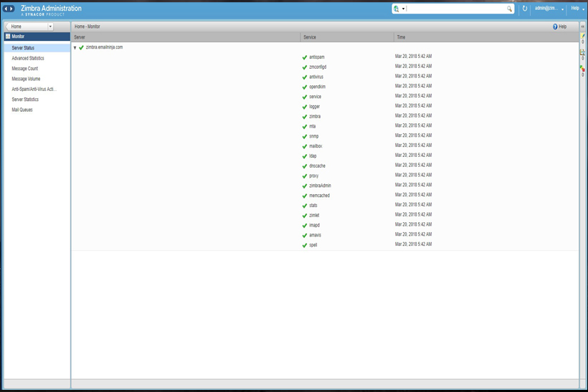Click the green check beside mta
Screen dimensions: 588x392
click(305, 127)
